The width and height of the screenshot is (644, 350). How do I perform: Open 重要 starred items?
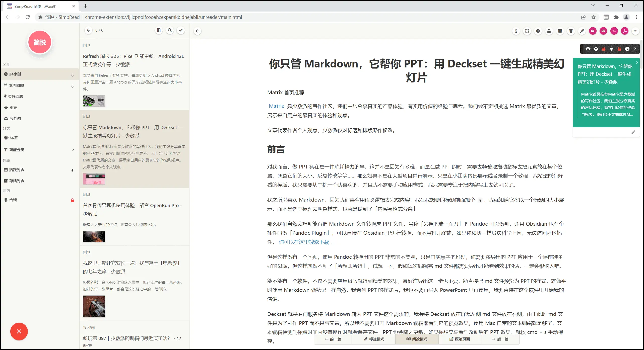[39, 108]
